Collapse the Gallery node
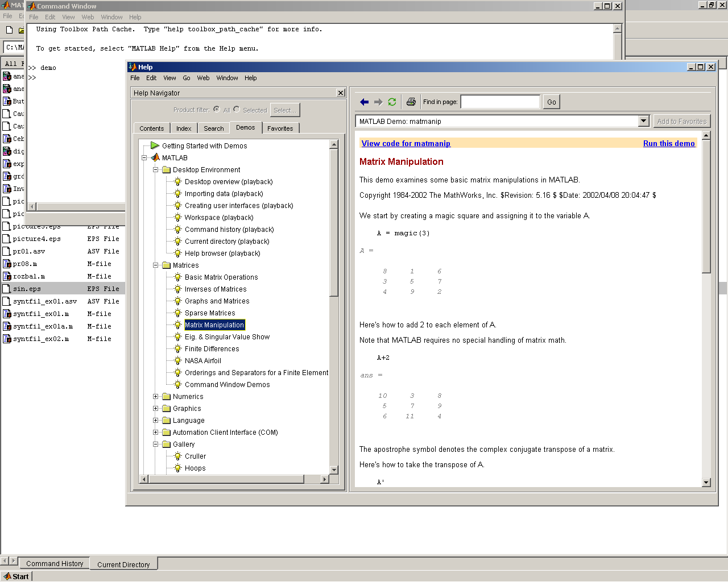Viewport: 728px width, 582px height. coord(155,444)
